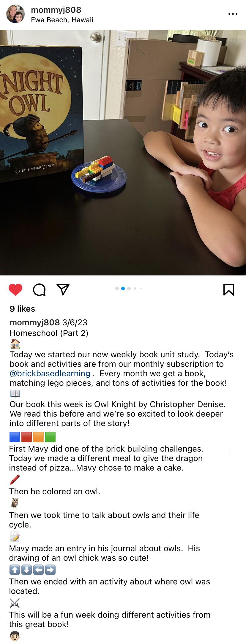Jump to third carousel dot
Image resolution: width=246 pixels, height=644 pixels.
[x=129, y=288]
